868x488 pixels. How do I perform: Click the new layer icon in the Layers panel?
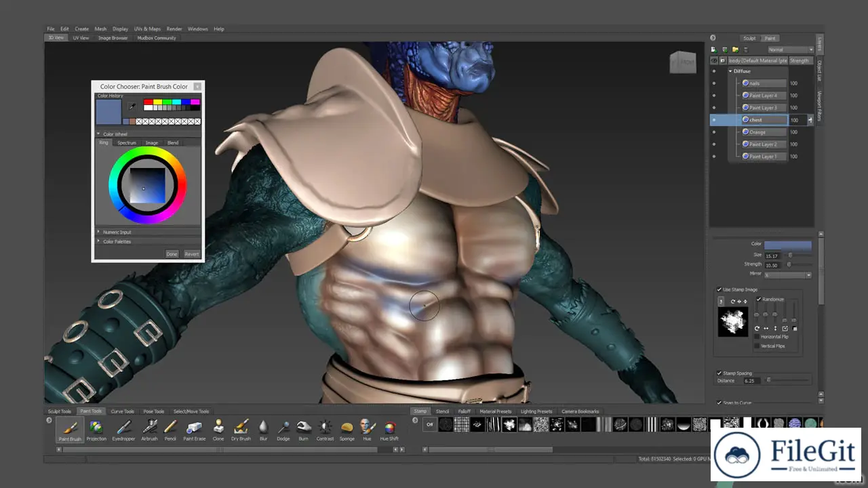[713, 49]
